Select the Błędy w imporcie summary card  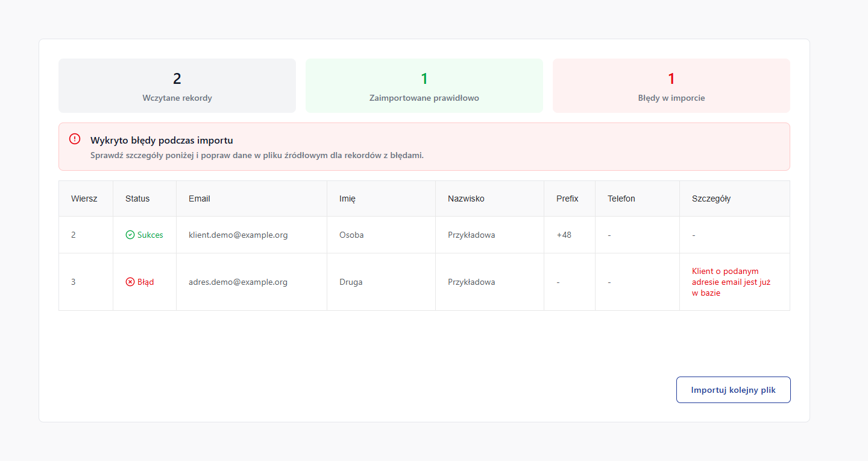tap(671, 86)
